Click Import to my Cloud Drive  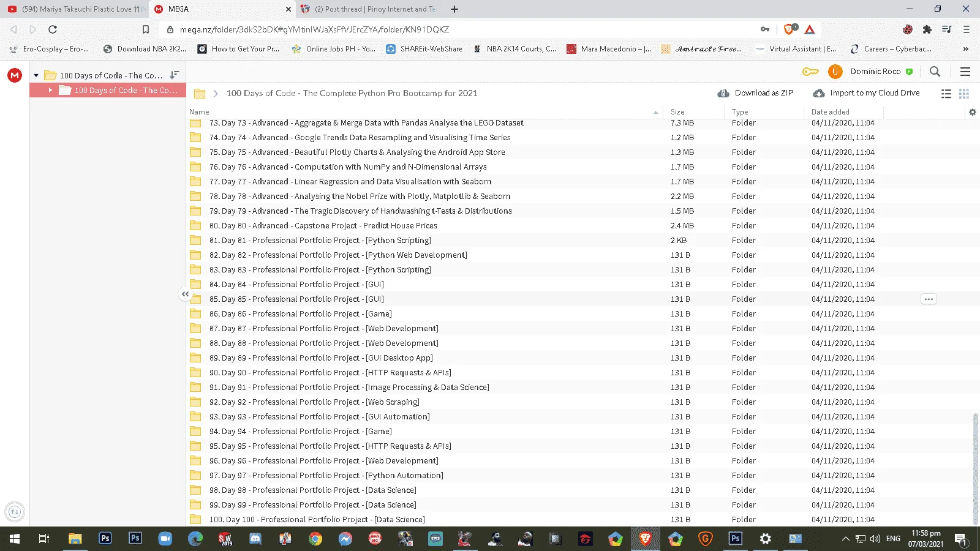pyautogui.click(x=866, y=93)
